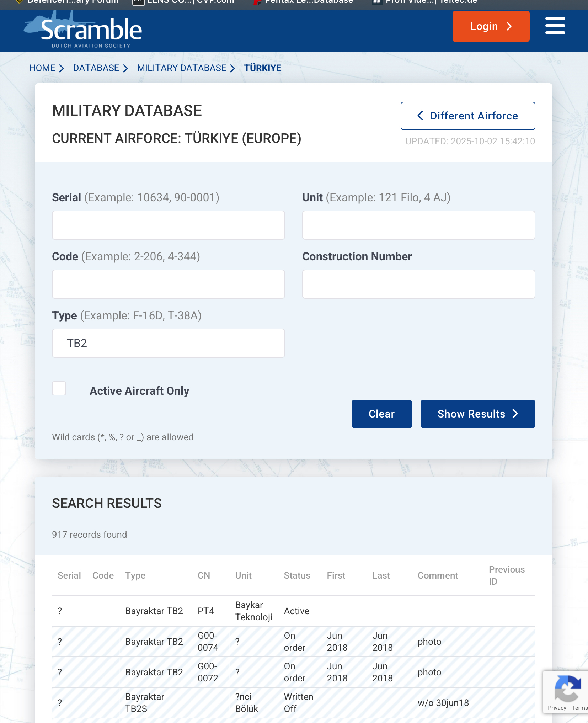
Task: Open DATABASE breadcrumb link
Action: [x=96, y=68]
